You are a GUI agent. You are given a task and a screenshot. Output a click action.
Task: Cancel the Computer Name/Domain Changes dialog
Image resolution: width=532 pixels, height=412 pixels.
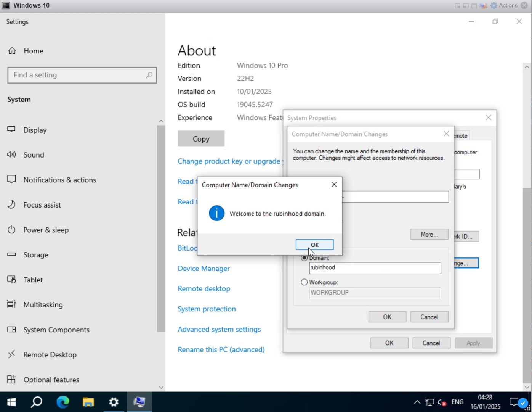[429, 317]
